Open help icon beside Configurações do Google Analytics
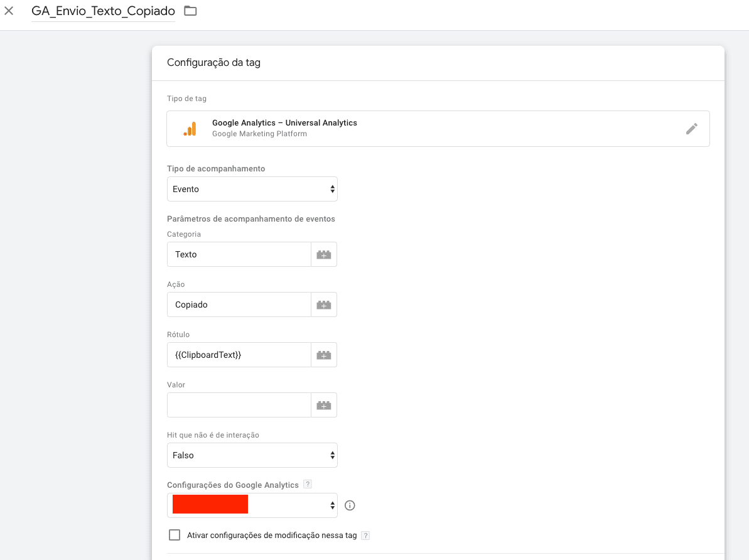Viewport: 749px width, 560px height. (x=308, y=484)
